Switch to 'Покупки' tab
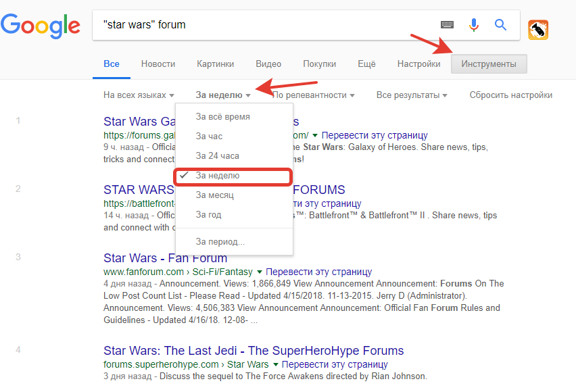 coord(320,64)
